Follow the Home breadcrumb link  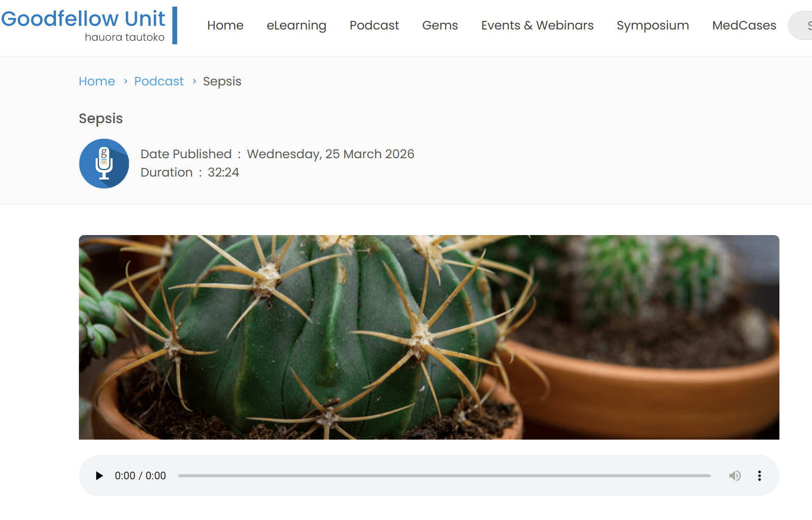97,81
